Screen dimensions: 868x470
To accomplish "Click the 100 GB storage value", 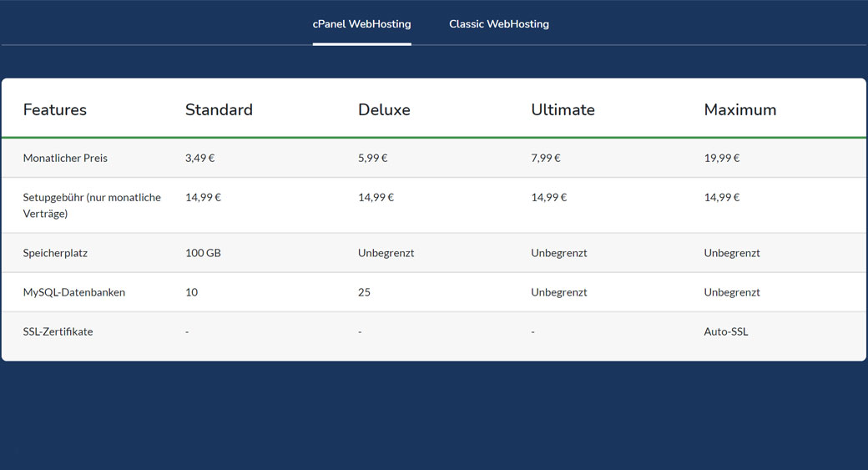I will tap(203, 253).
